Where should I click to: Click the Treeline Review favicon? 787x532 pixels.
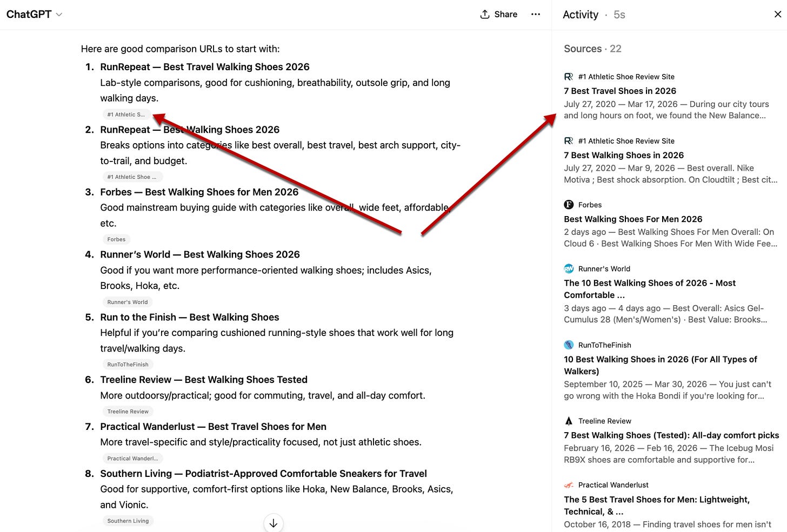(x=569, y=421)
